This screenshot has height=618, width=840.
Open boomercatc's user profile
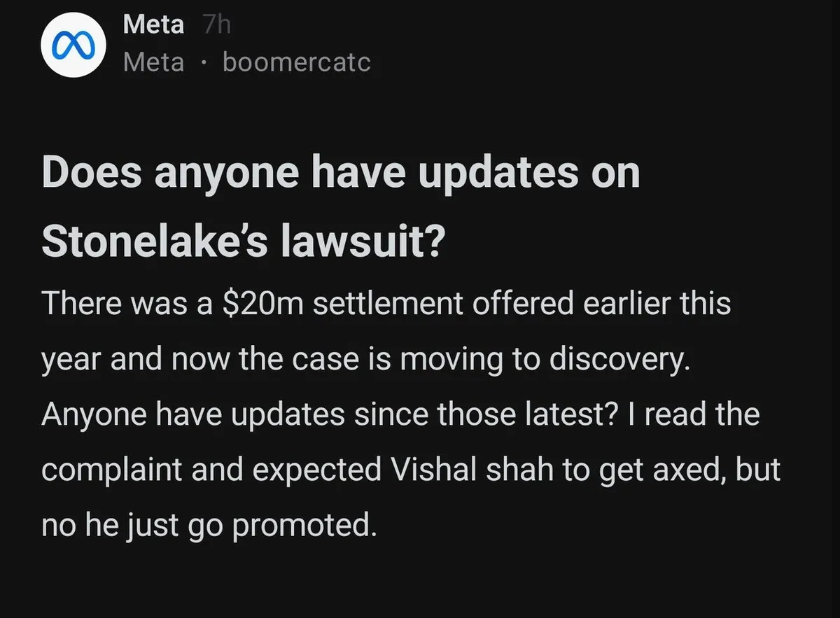coord(296,63)
